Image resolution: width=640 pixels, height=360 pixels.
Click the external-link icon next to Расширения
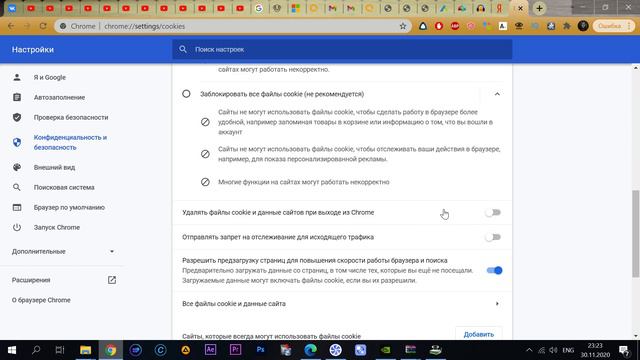pos(112,280)
